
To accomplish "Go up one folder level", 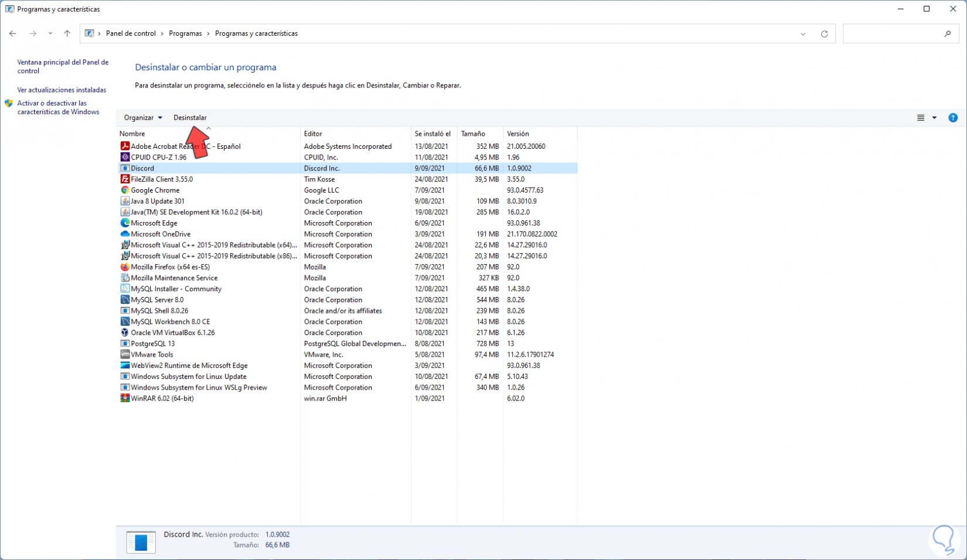I will [x=67, y=33].
